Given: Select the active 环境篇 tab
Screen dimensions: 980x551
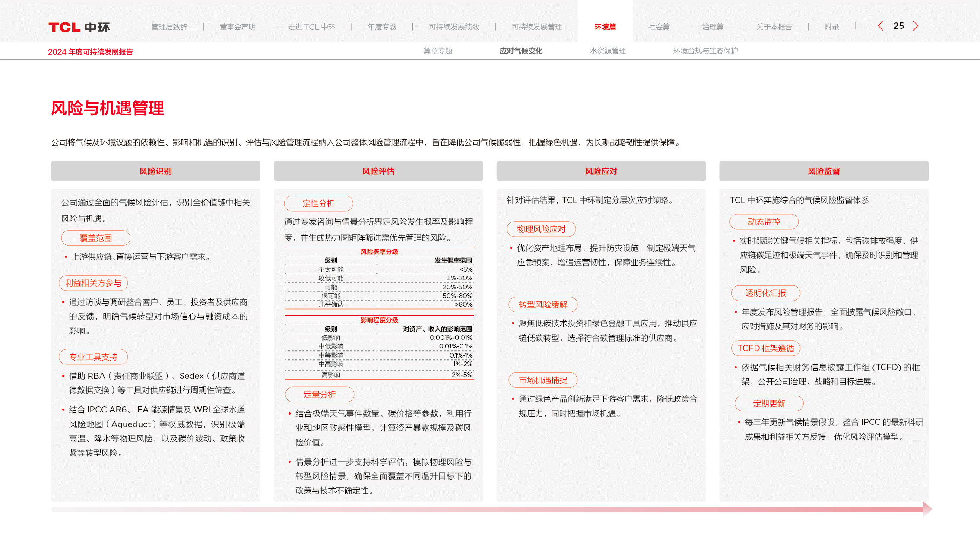Looking at the screenshot, I should click(x=605, y=27).
